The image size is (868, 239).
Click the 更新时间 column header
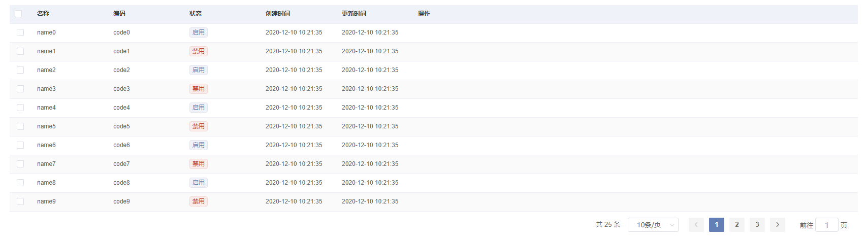click(354, 14)
